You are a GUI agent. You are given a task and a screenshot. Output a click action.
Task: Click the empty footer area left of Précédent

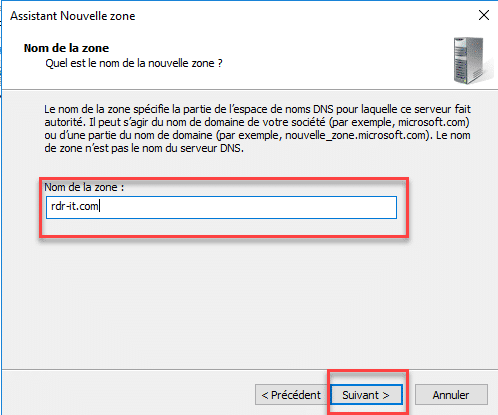click(128, 393)
